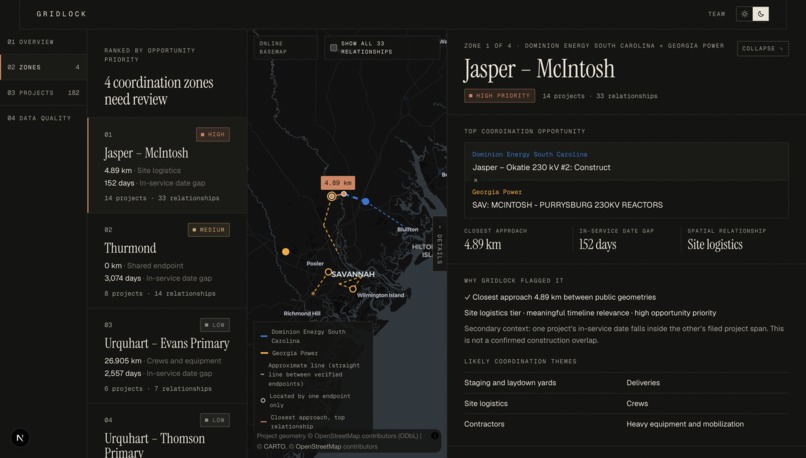
Task: Click the hollow marker near Wilmington Island
Action: click(353, 289)
